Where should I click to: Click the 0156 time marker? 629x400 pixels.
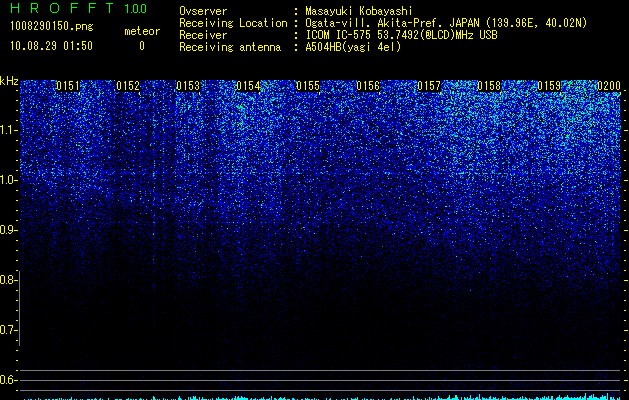[x=368, y=86]
